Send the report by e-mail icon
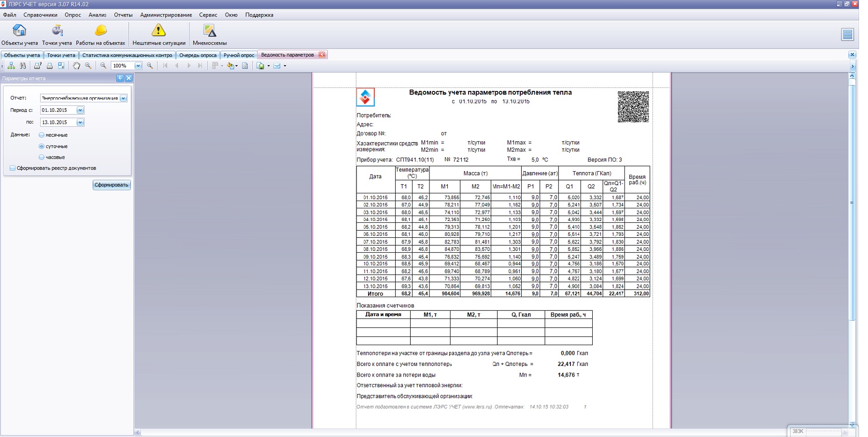Image resolution: width=868 pixels, height=437 pixels. [277, 66]
